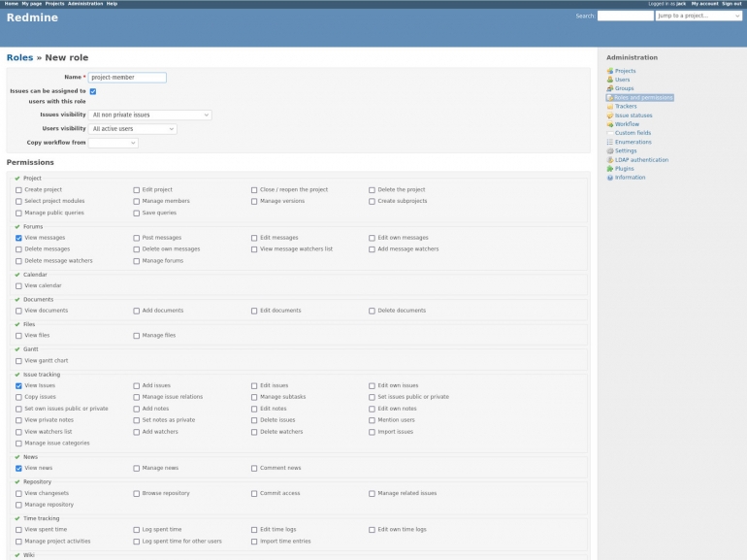
Task: Open Home in the top menu
Action: coord(12,3)
